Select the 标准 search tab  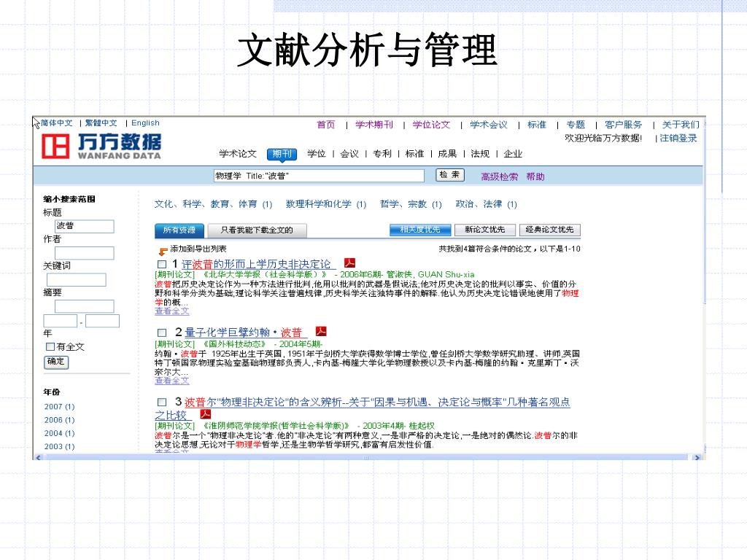[414, 154]
